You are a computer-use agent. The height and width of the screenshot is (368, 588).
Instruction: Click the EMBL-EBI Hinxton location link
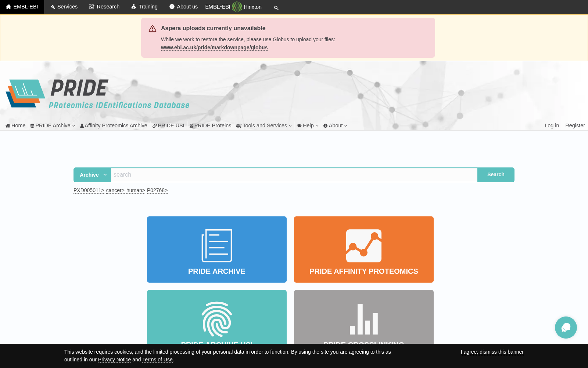click(233, 7)
